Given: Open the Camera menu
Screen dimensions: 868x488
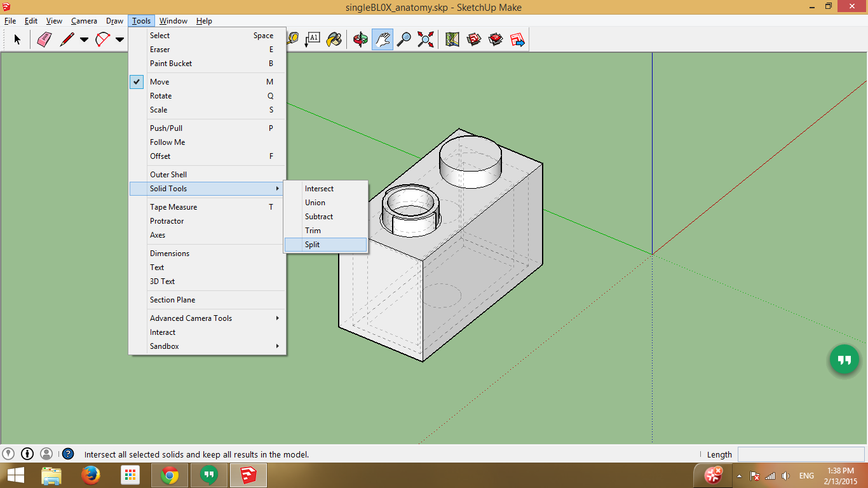Looking at the screenshot, I should coord(84,21).
